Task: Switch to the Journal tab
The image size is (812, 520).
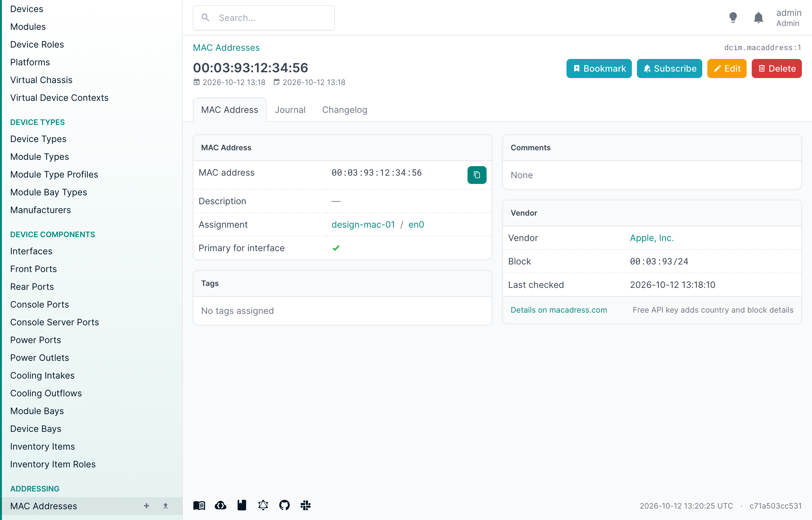Action: click(290, 110)
